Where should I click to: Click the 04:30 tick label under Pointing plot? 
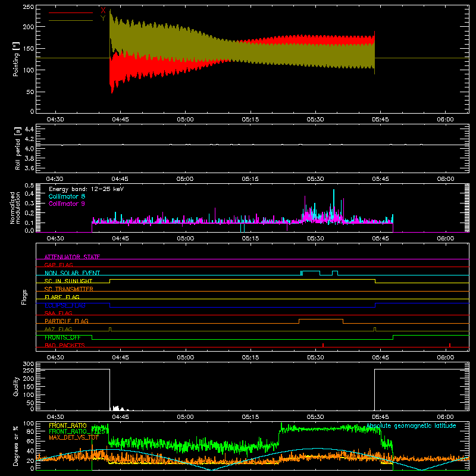pyautogui.click(x=55, y=120)
